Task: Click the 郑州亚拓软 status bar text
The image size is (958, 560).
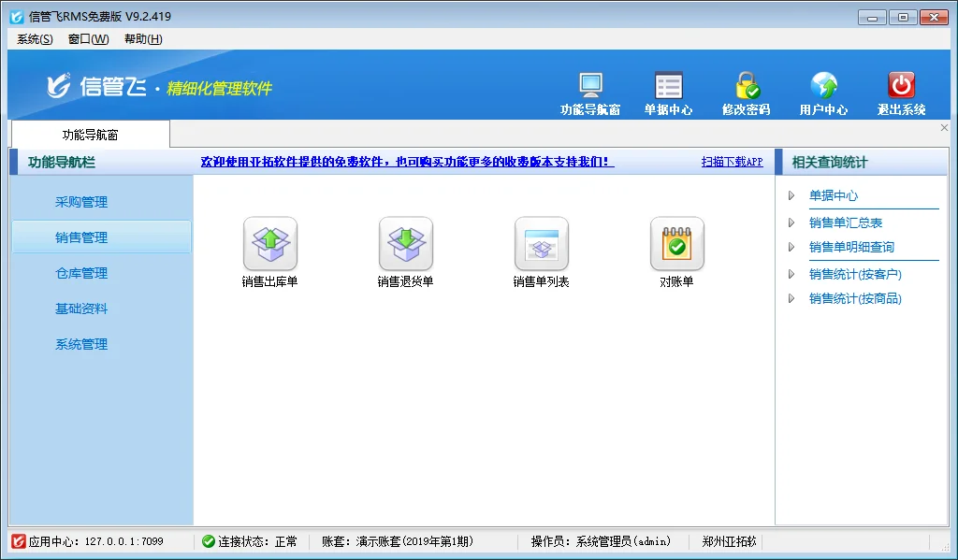Action: [x=729, y=541]
